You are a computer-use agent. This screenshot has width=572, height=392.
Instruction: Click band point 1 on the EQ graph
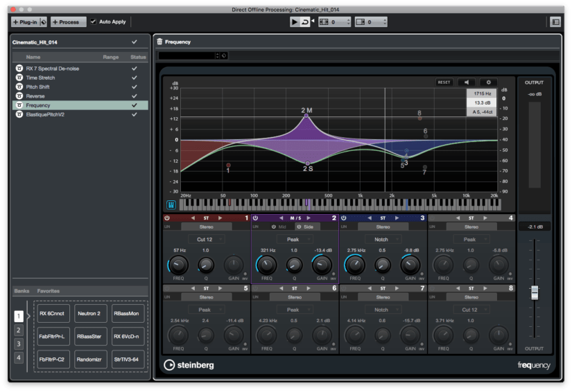228,166
